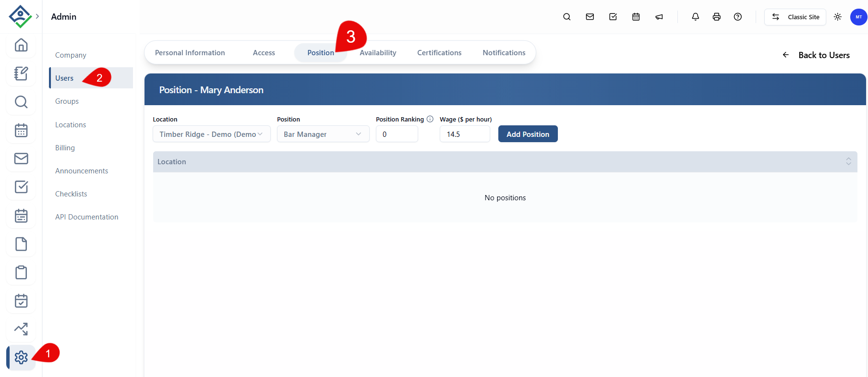Click the Wage per hour input field
This screenshot has height=377, width=868.
tap(465, 134)
